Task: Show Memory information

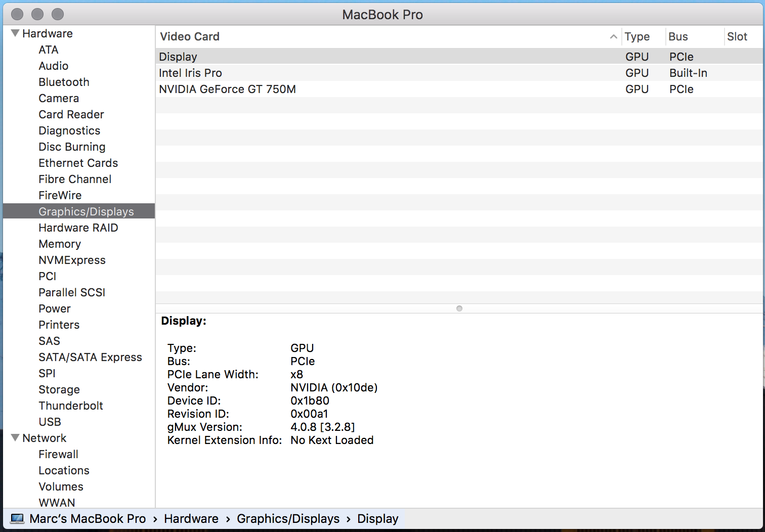Action: (x=60, y=244)
